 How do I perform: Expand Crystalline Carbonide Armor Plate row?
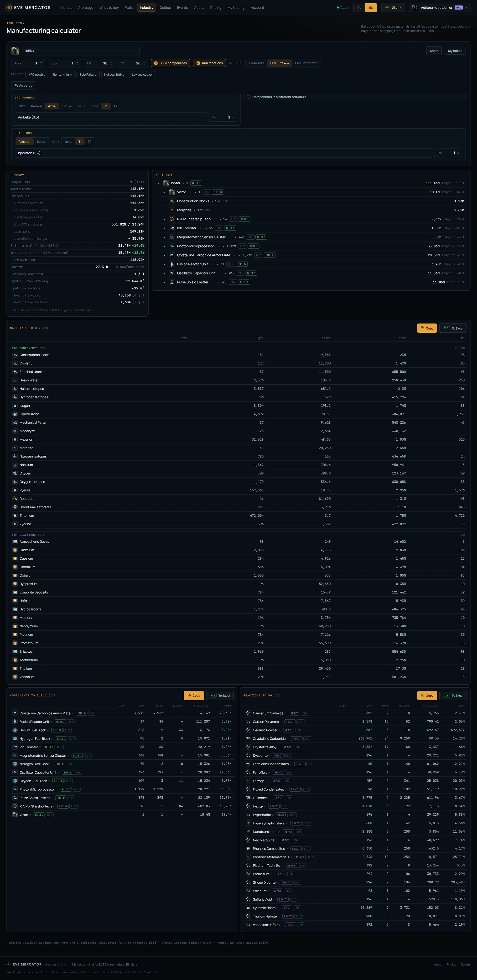(164, 255)
